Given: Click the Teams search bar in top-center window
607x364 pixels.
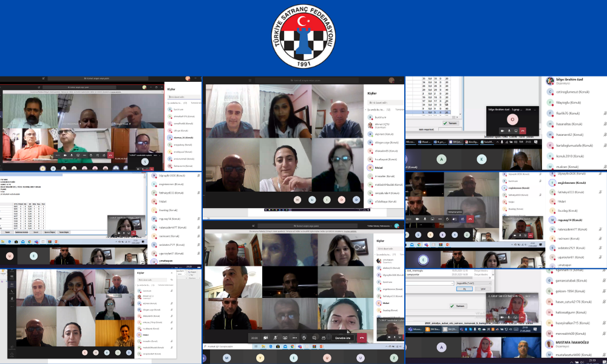Looking at the screenshot, I should [x=306, y=80].
